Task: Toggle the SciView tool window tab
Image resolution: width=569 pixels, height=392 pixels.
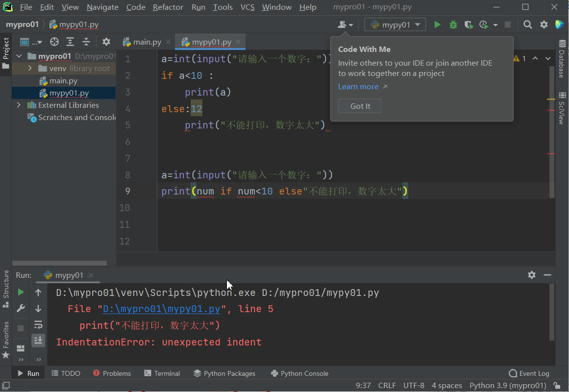Action: 562,108
